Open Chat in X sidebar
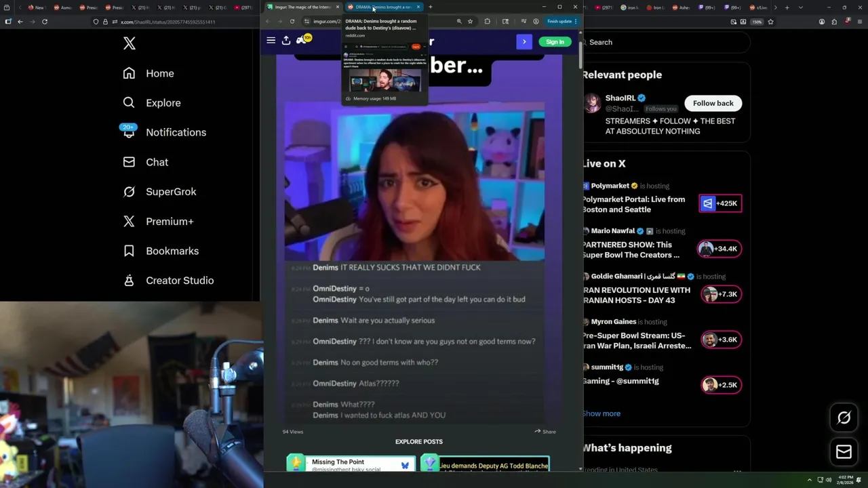 click(x=145, y=162)
